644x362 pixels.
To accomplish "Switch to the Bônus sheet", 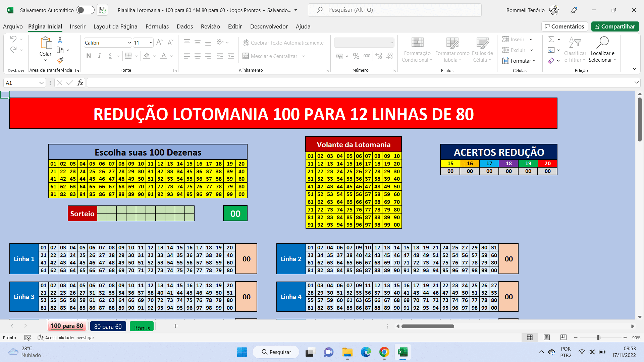I will click(x=142, y=327).
